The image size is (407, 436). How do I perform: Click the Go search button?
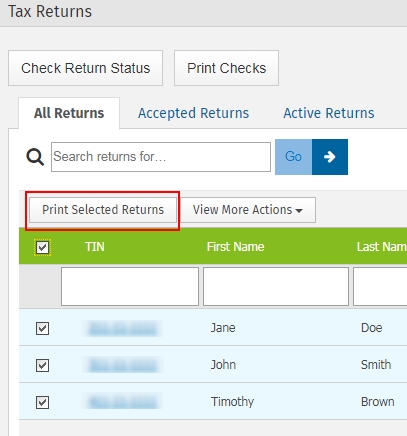[293, 157]
